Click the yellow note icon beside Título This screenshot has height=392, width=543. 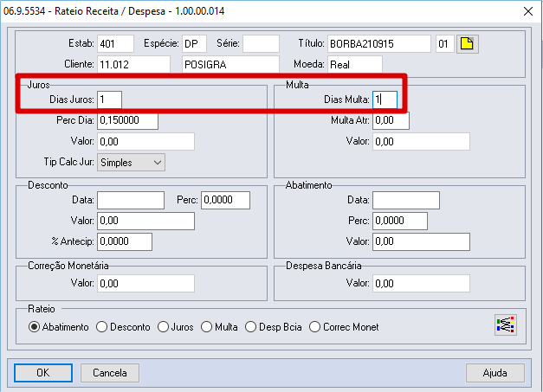467,44
